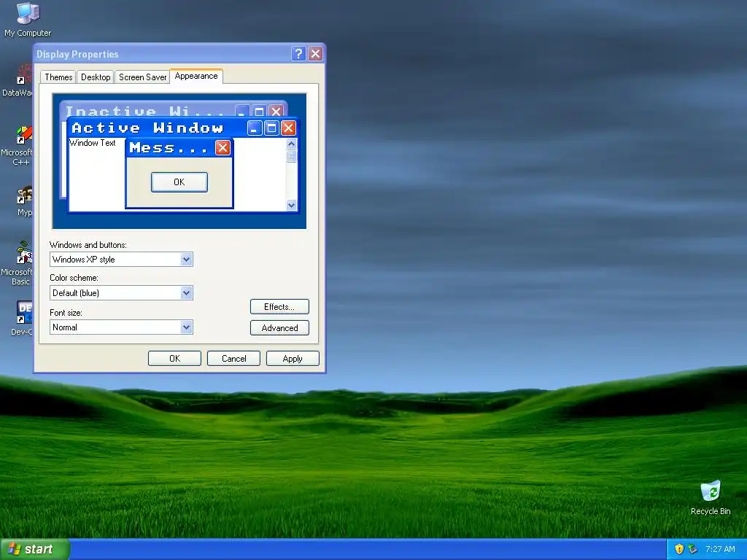Open the DataWa desktop shortcut

18,81
